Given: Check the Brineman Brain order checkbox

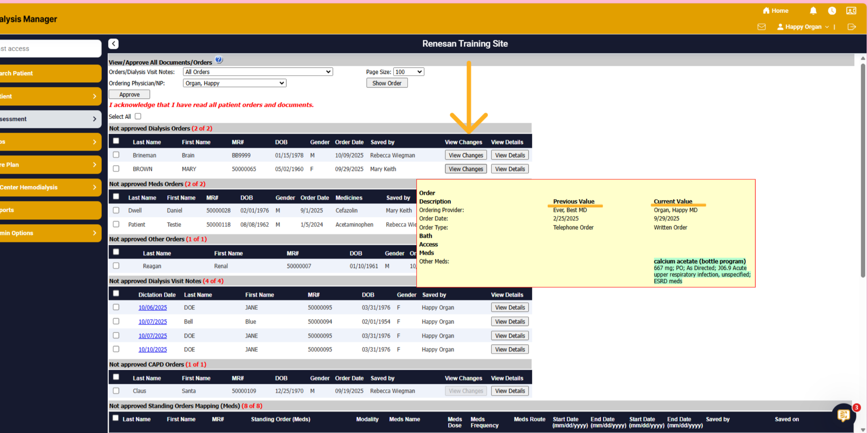Looking at the screenshot, I should pyautogui.click(x=116, y=155).
